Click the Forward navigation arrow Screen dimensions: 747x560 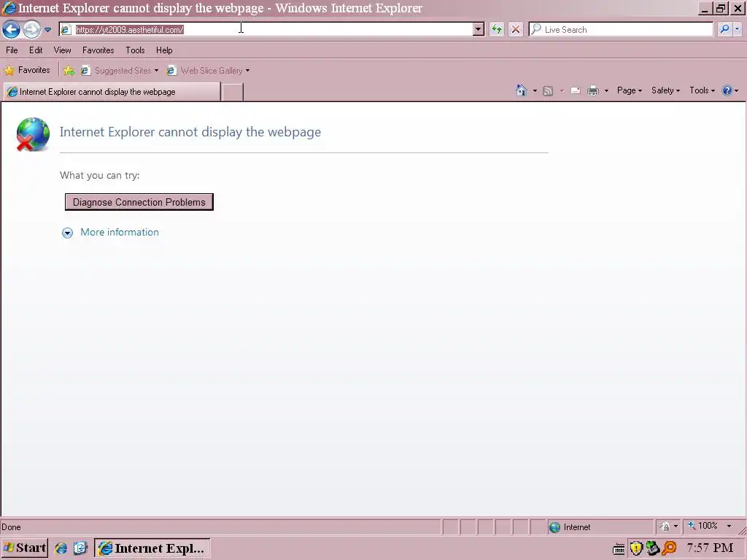(32, 29)
